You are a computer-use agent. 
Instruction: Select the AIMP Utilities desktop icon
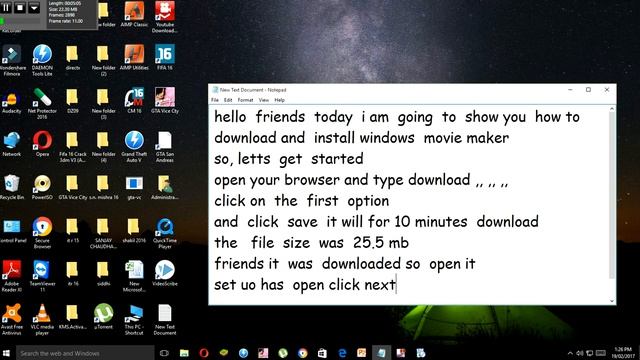coord(134,57)
